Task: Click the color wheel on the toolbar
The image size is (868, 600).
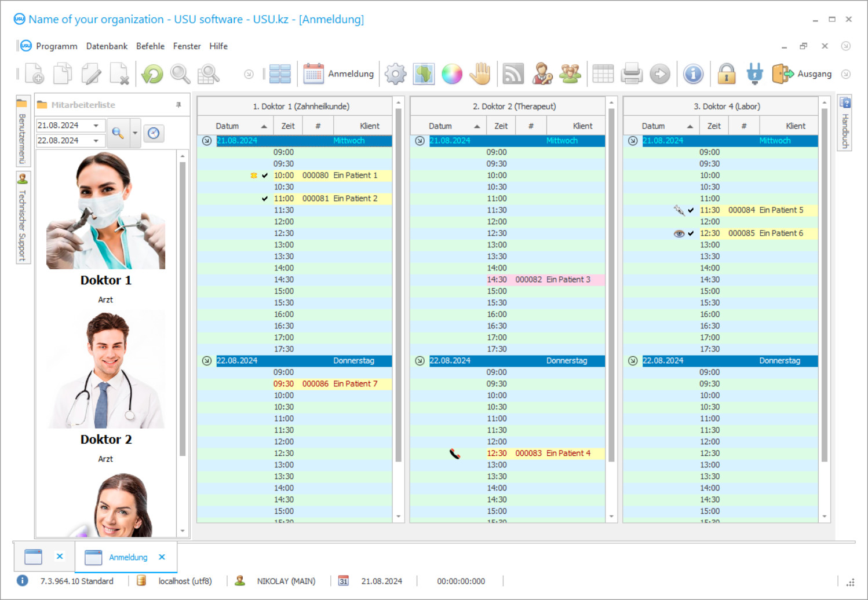Action: 452,74
